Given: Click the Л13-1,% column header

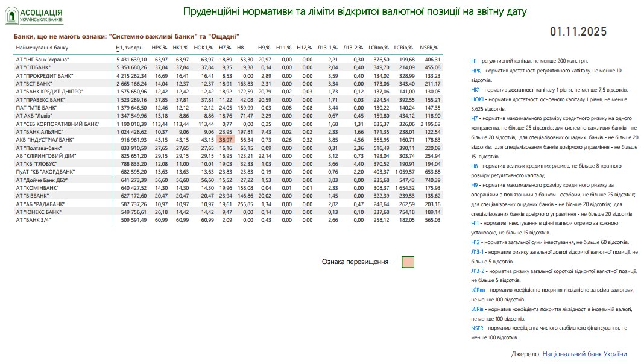Looking at the screenshot, I should tap(328, 47).
